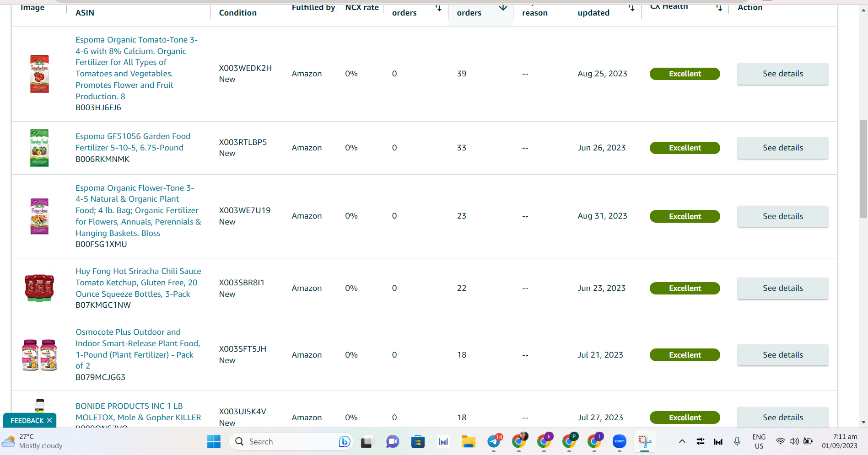See details for Osmocote Plus
The height and width of the screenshot is (455, 868).
click(x=782, y=355)
